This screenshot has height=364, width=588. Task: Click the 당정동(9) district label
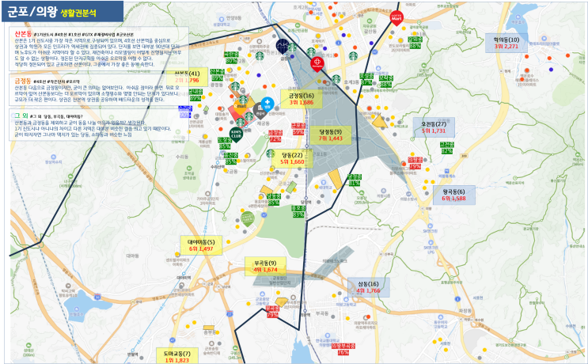330,135
